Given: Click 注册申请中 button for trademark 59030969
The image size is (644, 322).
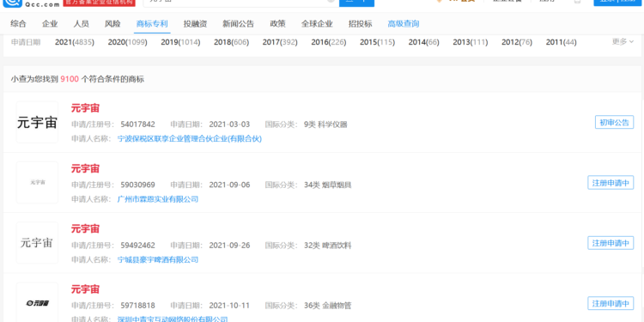Looking at the screenshot, I should coord(611,182).
